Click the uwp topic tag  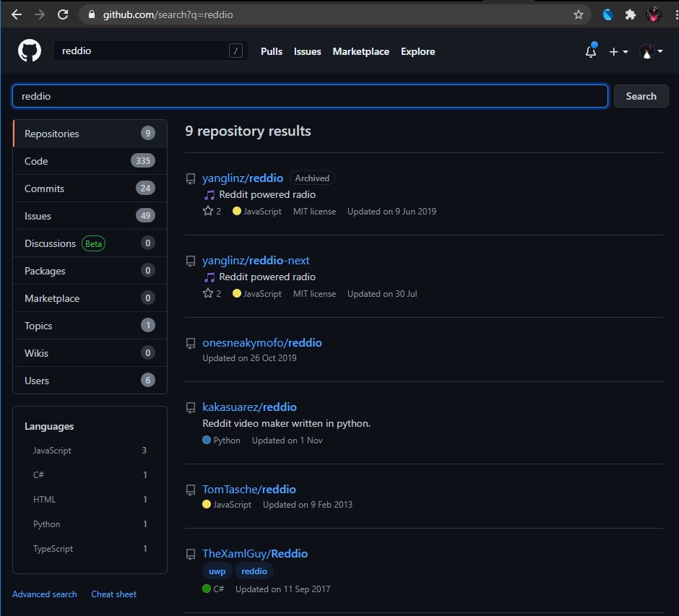point(217,571)
